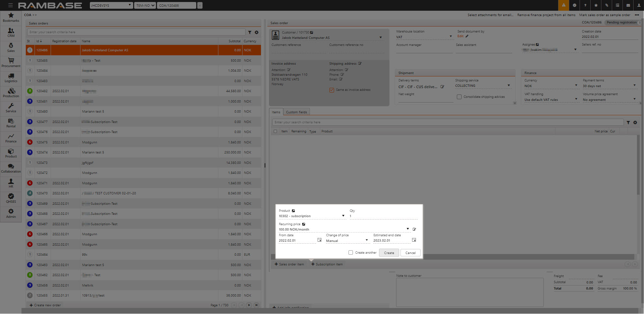Image resolution: width=644 pixels, height=314 pixels.
Task: Cancel the subscription item dialog
Action: [x=410, y=253]
